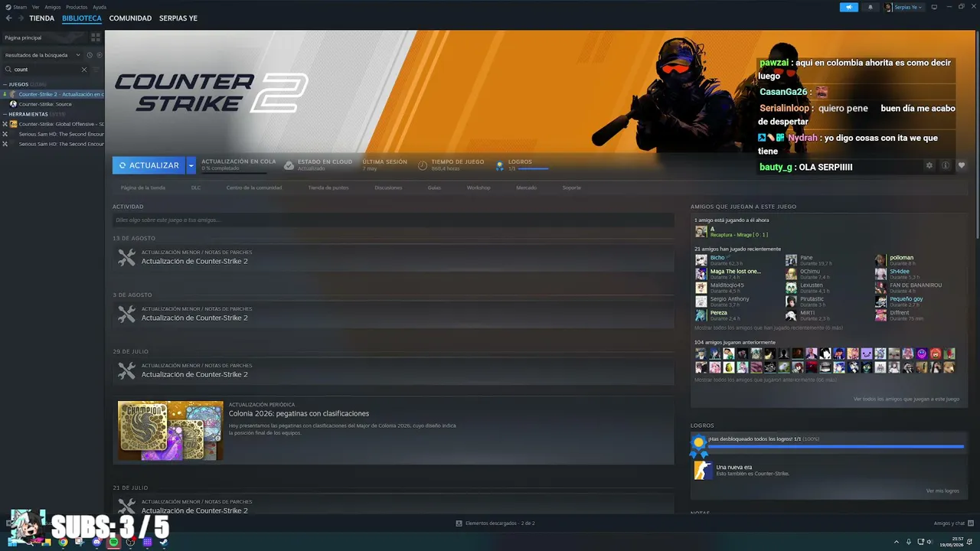This screenshot has width=980, height=551.
Task: Expand 'Resultados de la búsqueda' dropdown
Action: (42, 55)
